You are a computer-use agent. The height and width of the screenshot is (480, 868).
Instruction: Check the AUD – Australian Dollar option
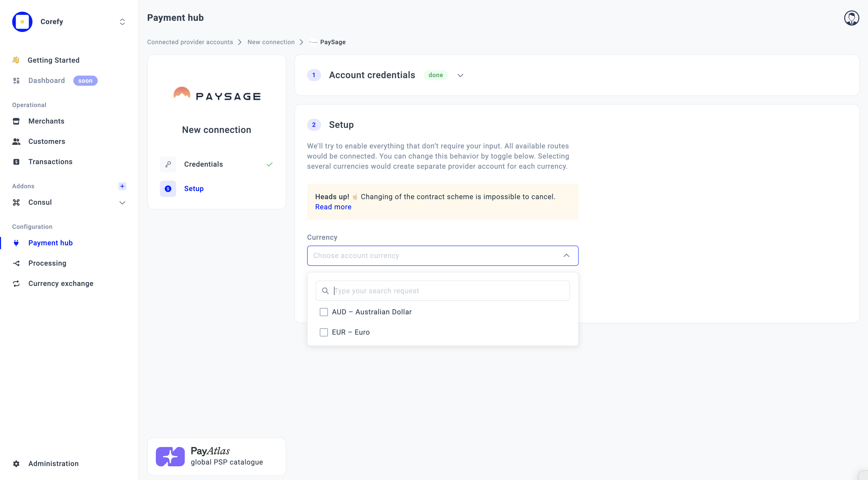(x=324, y=312)
